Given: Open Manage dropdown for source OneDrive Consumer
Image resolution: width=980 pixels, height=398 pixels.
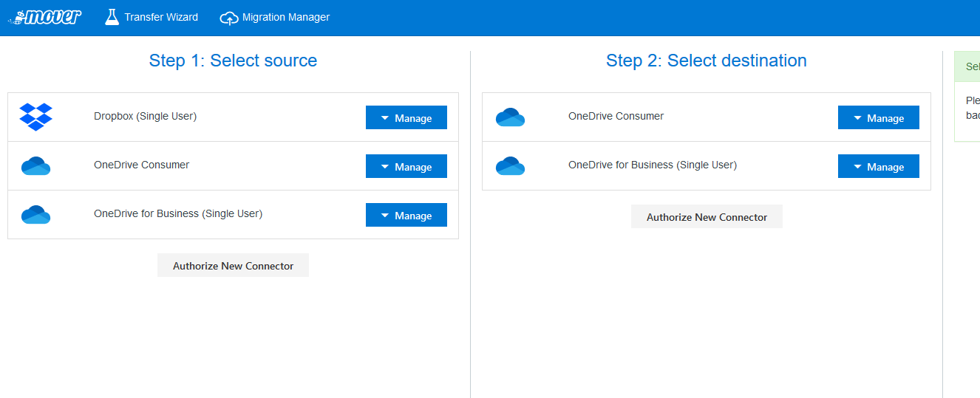Looking at the screenshot, I should click(406, 166).
